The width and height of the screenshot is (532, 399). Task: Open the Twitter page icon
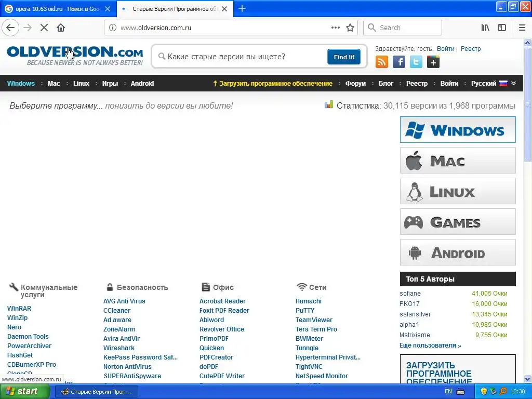[416, 62]
